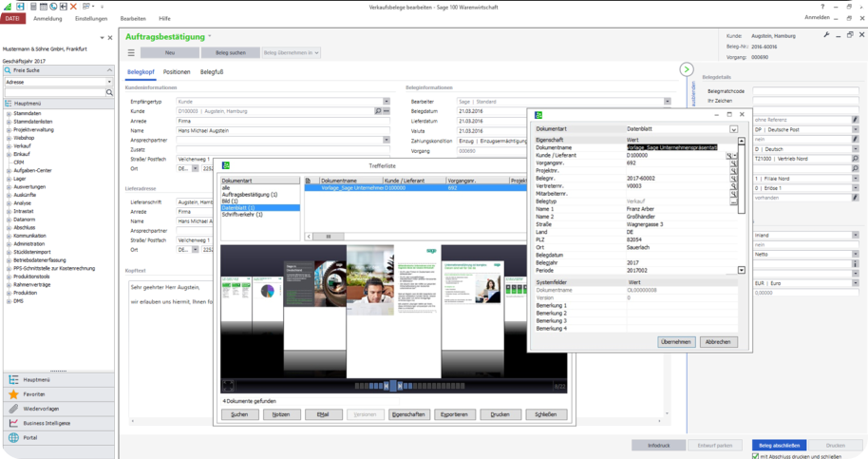Click Hauptmenü icon at sidebar bottom
This screenshot has width=868, height=459.
[13, 380]
